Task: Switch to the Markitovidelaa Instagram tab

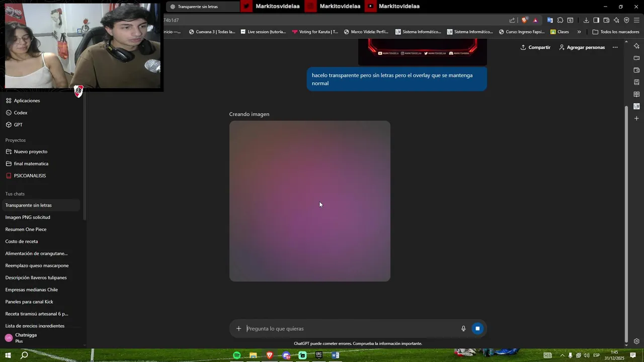Action: [333, 7]
